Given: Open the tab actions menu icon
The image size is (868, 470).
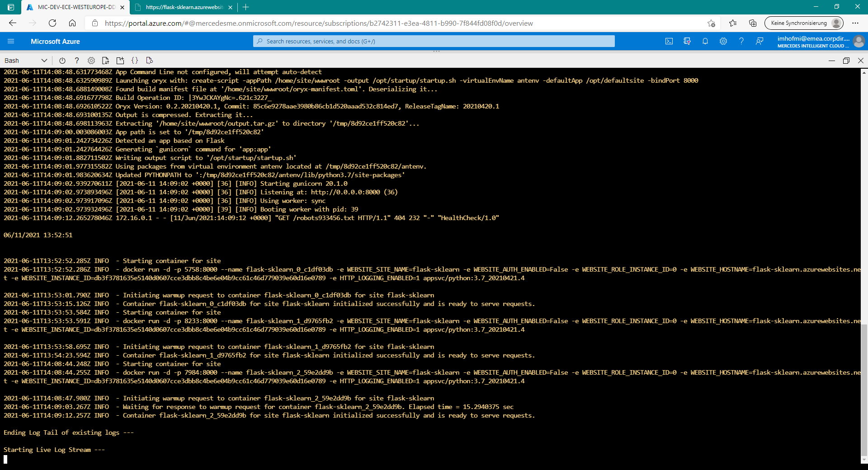Looking at the screenshot, I should pos(11,7).
